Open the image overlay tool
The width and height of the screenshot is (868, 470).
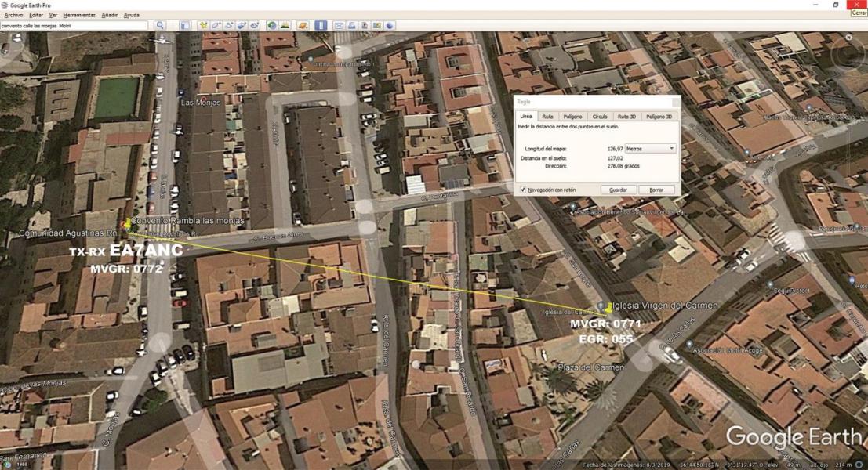pos(242,25)
